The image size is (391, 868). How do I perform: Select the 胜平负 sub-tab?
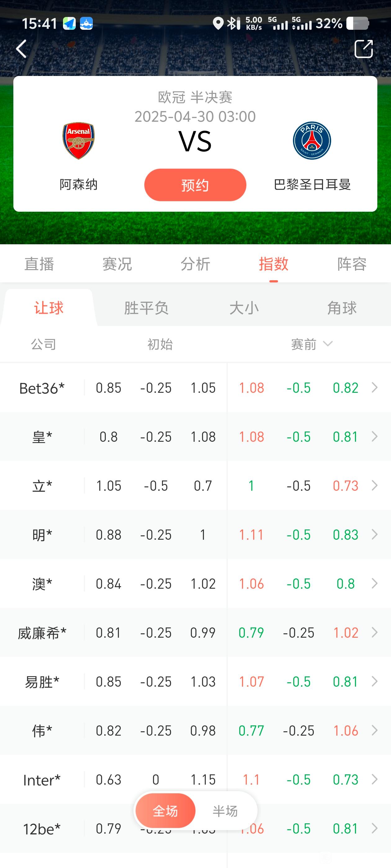tap(146, 308)
